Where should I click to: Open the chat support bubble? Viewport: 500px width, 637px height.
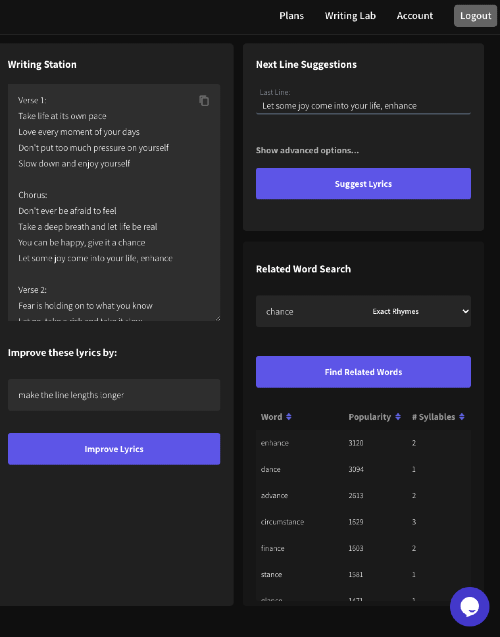[469, 607]
